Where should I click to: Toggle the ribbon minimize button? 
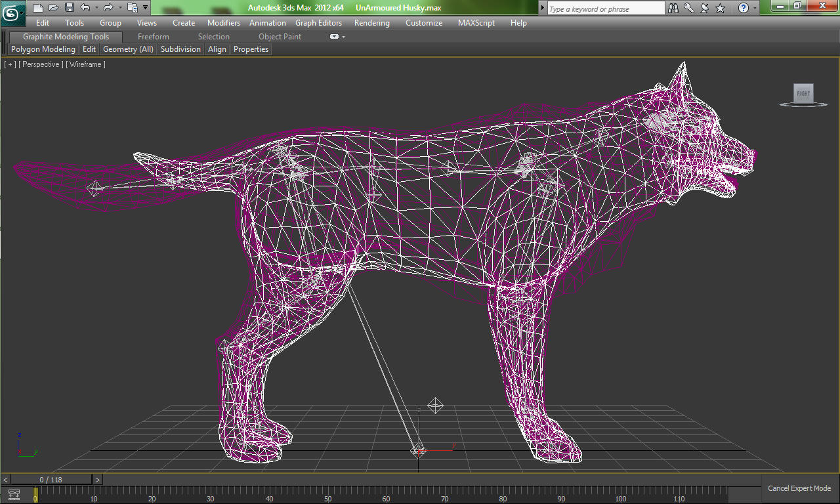[x=334, y=37]
